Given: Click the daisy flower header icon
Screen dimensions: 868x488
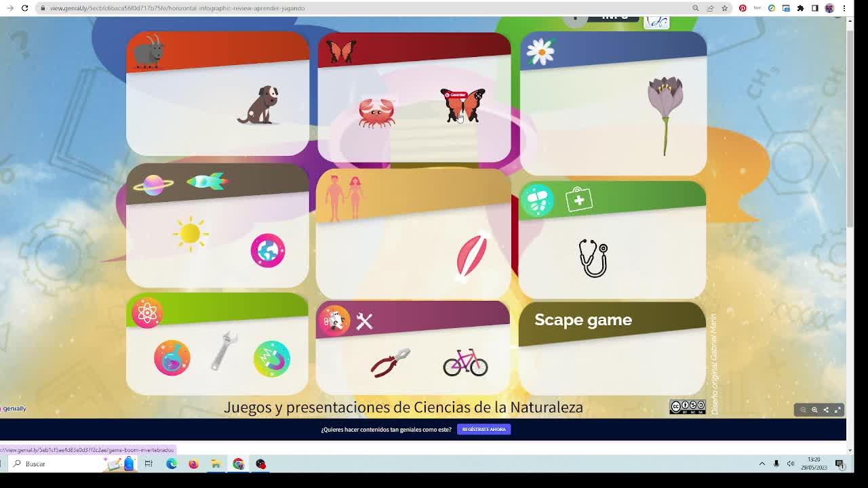Looking at the screenshot, I should click(540, 52).
